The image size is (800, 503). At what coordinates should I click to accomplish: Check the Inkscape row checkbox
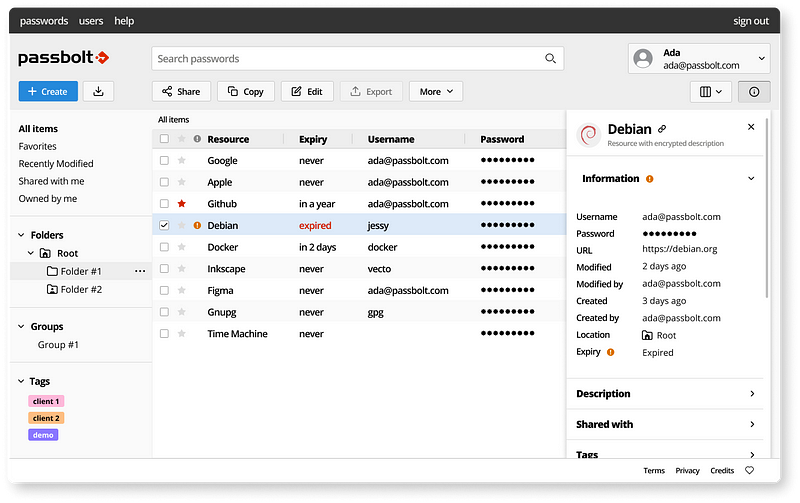tap(164, 268)
